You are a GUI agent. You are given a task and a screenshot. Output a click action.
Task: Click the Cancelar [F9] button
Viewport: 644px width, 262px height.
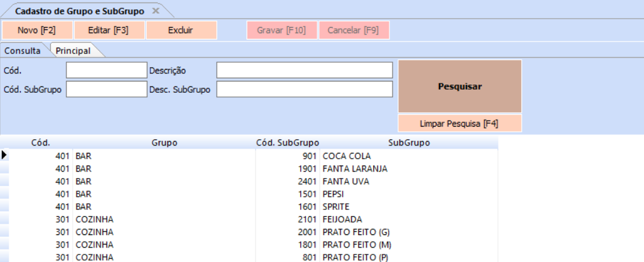click(353, 30)
